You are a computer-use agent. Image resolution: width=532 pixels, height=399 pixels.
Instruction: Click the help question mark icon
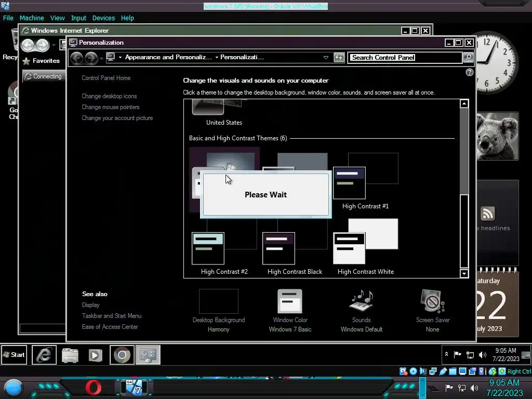point(469,72)
